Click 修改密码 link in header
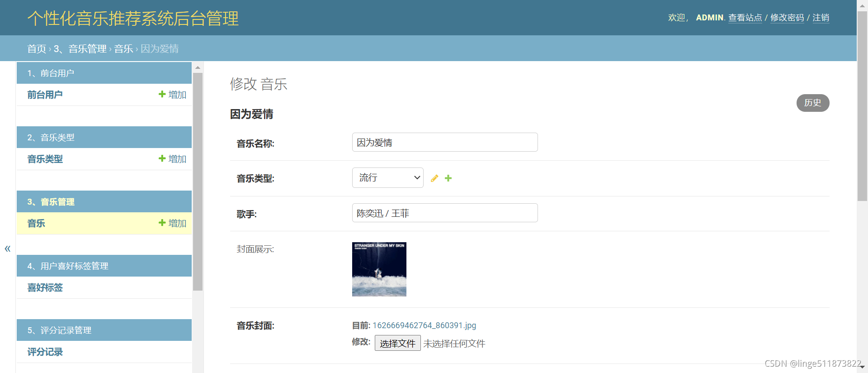868x373 pixels. pyautogui.click(x=787, y=18)
